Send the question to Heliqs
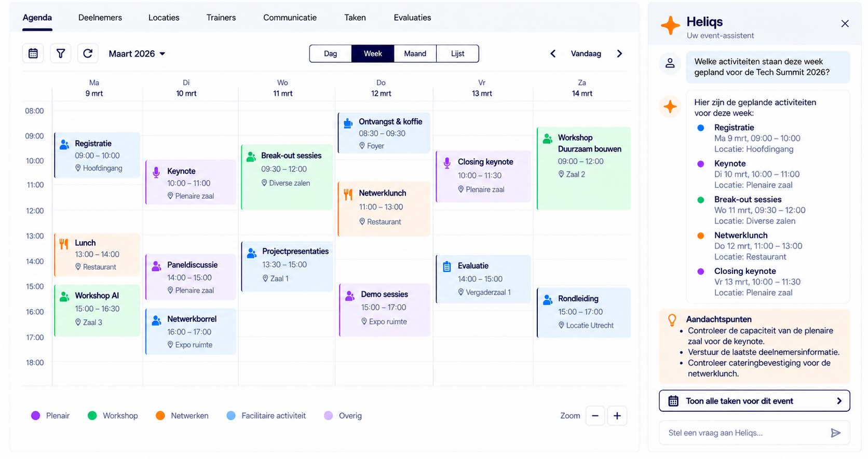This screenshot has height=459, width=868. tap(836, 433)
